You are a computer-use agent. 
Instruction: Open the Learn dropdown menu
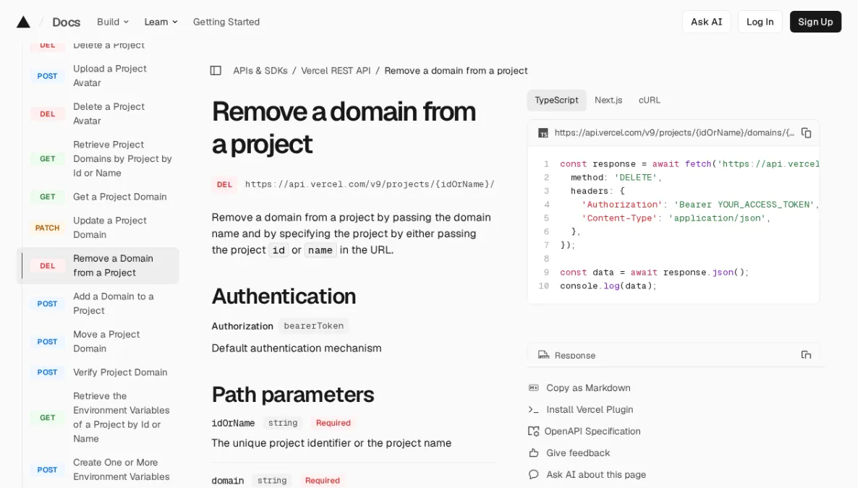pos(161,22)
